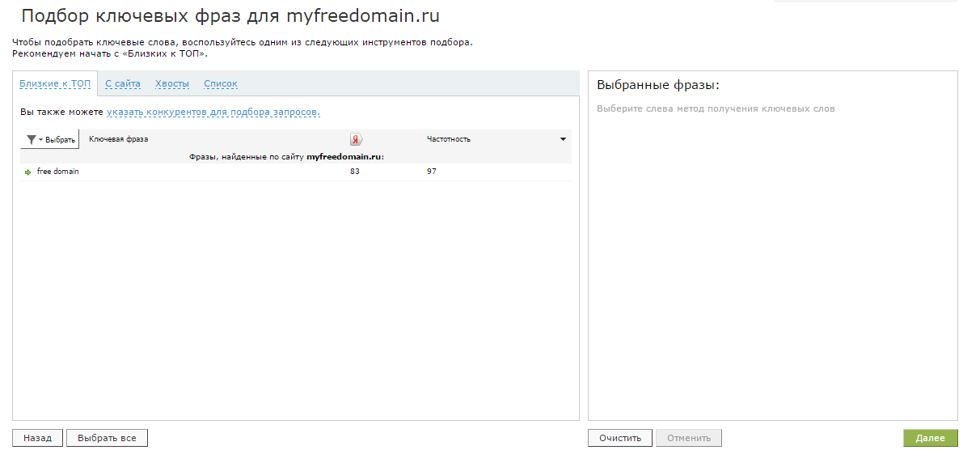Click the Yandex position value 83
Image resolution: width=980 pixels, height=463 pixels.
355,172
